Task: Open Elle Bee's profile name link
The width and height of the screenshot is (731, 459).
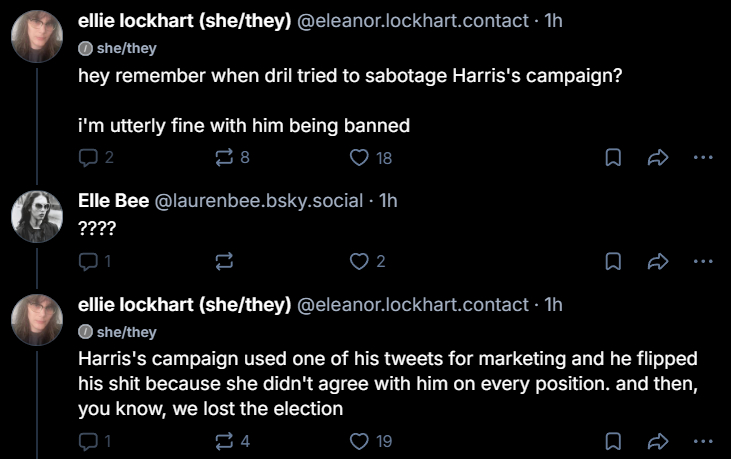Action: pos(113,200)
